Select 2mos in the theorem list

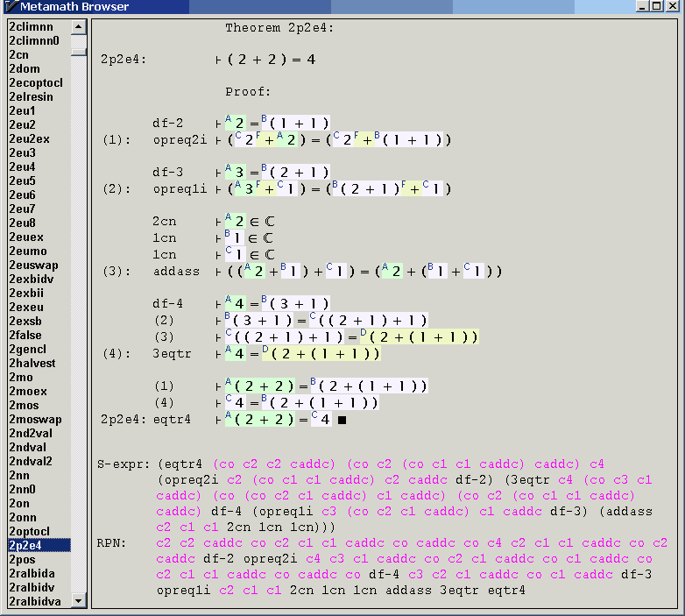click(x=24, y=405)
